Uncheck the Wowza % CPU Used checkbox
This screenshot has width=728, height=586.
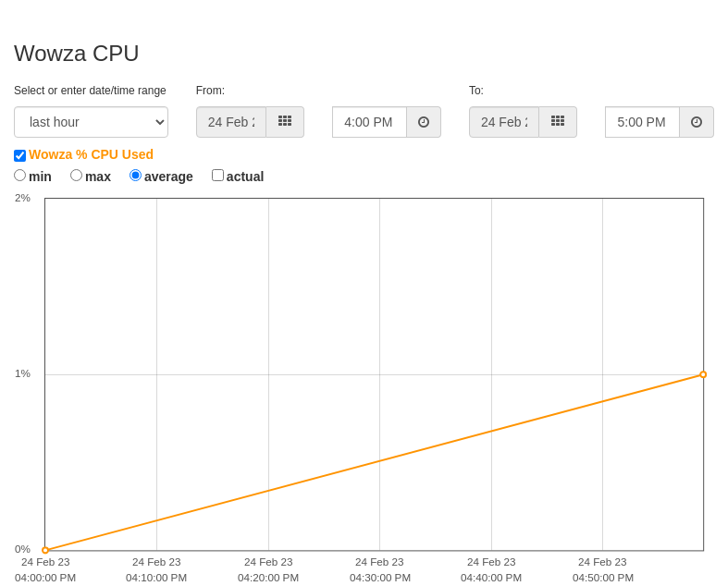coord(20,155)
